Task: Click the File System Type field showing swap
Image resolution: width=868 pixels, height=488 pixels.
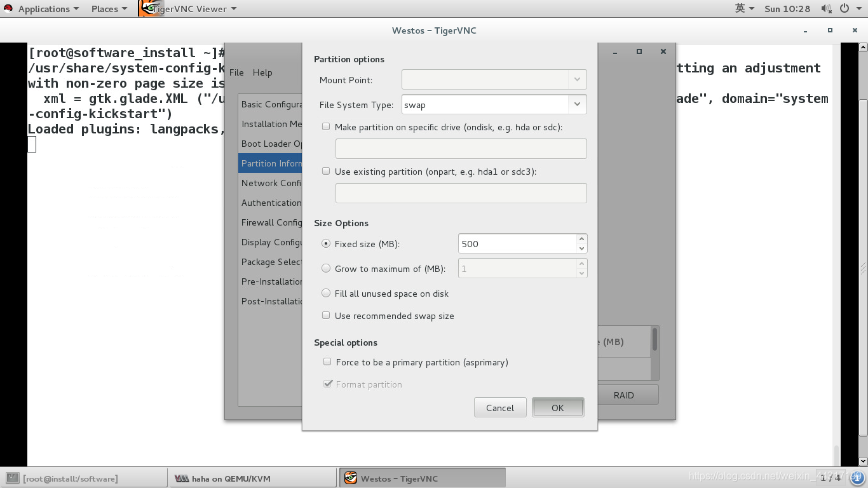Action: click(485, 104)
